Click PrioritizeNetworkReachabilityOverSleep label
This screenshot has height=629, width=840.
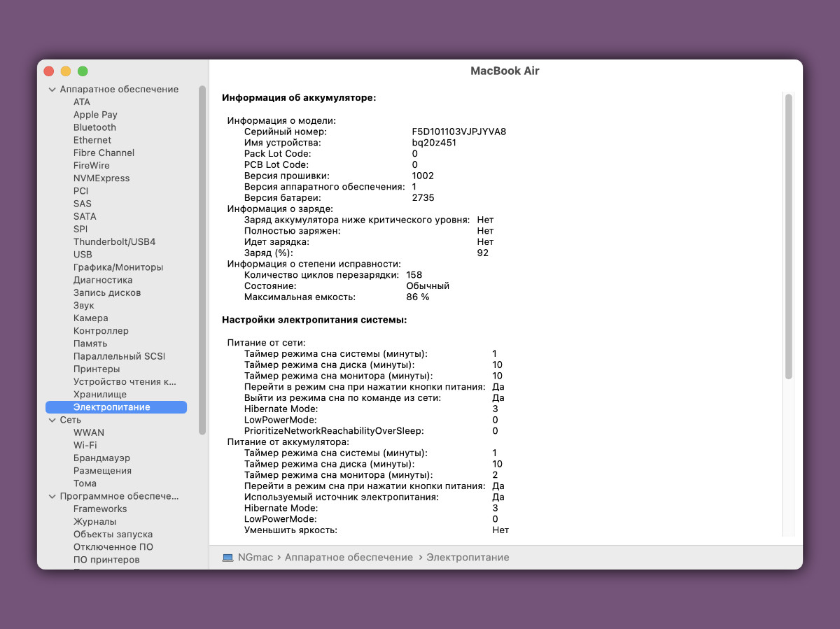334,431
